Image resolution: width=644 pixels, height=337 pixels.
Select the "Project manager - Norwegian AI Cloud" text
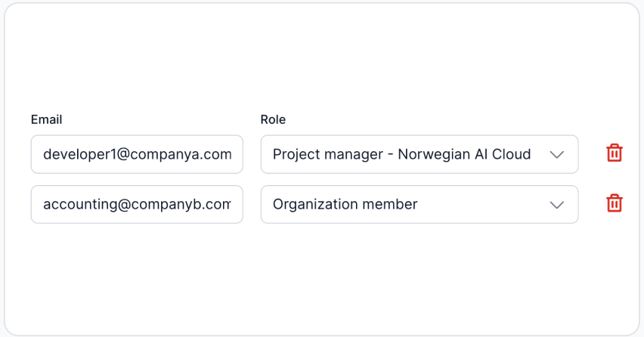point(401,154)
